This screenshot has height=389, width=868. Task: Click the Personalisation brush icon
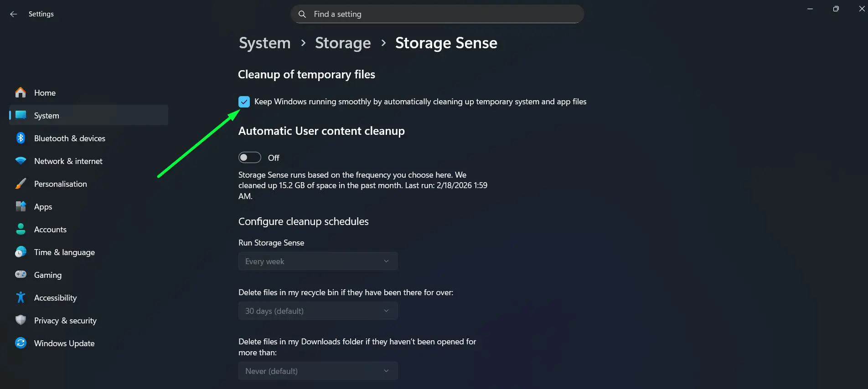pyautogui.click(x=21, y=184)
